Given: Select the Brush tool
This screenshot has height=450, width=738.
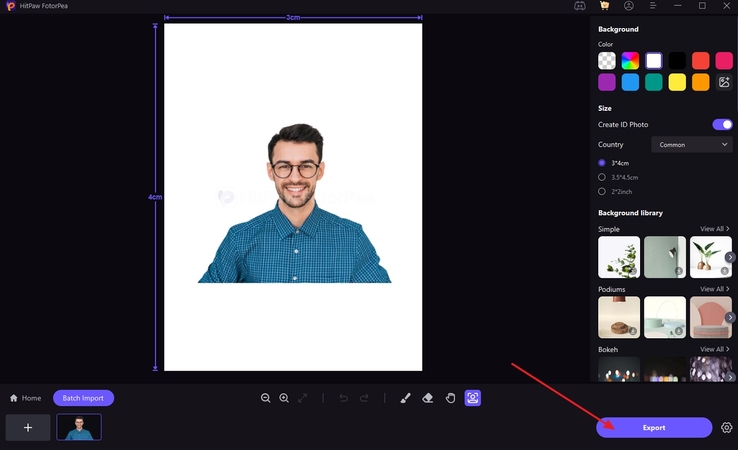Looking at the screenshot, I should [x=405, y=398].
